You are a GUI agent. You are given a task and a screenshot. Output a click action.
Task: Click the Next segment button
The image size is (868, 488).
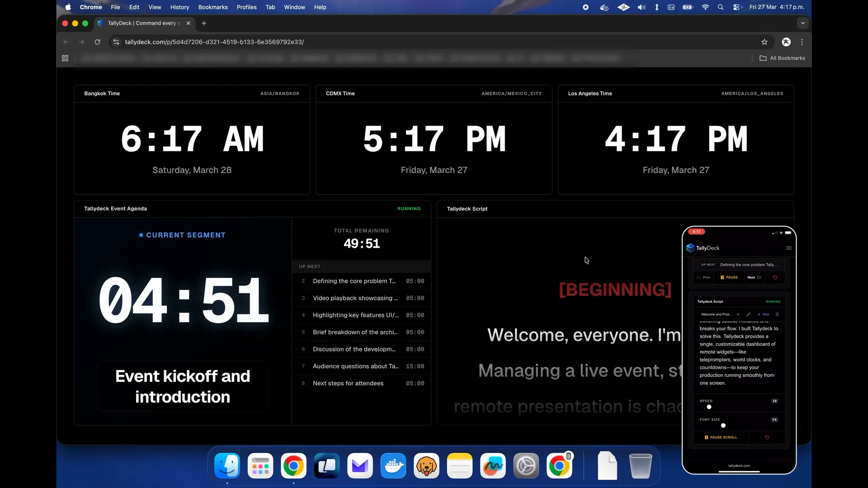point(754,277)
